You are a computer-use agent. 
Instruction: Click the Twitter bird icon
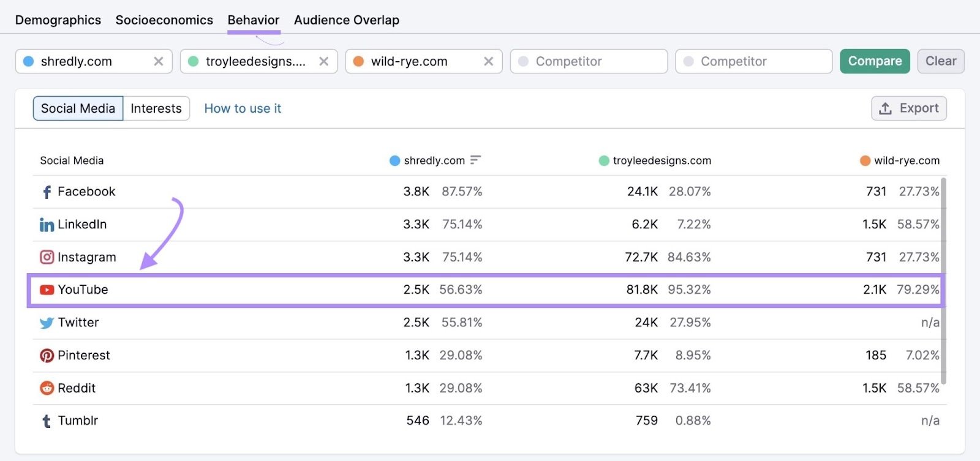47,323
